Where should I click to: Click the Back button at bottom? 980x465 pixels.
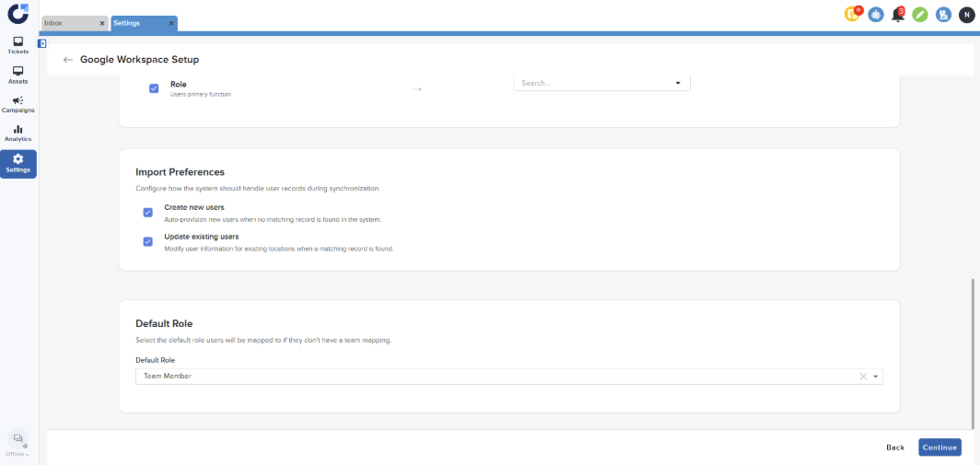(894, 448)
